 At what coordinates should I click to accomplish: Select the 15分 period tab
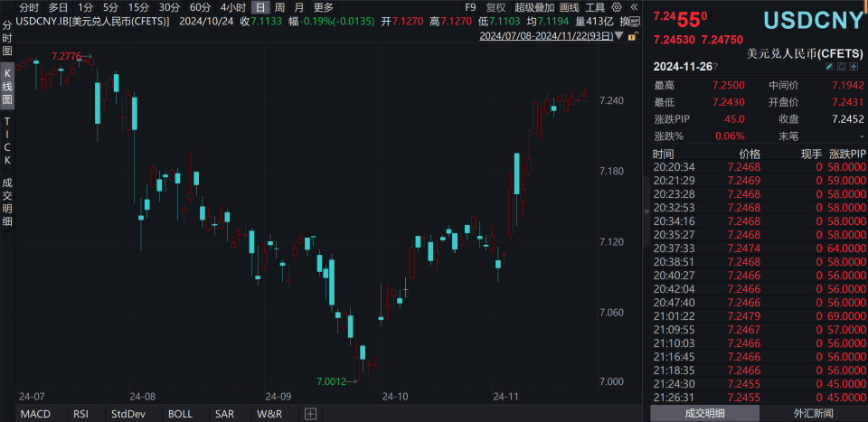point(140,7)
